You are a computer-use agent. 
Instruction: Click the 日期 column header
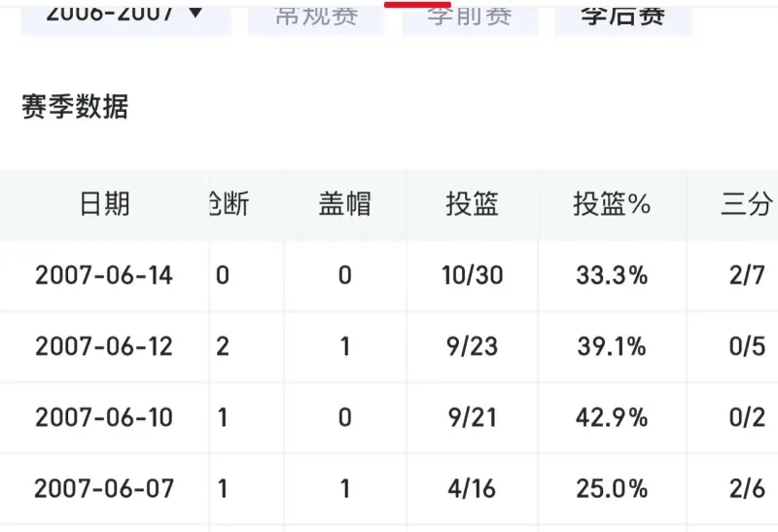[x=105, y=204]
